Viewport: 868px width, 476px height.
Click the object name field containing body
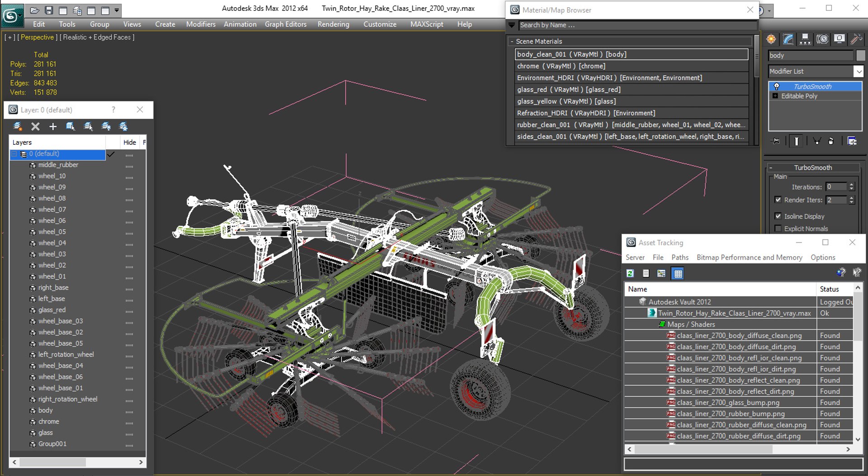811,55
